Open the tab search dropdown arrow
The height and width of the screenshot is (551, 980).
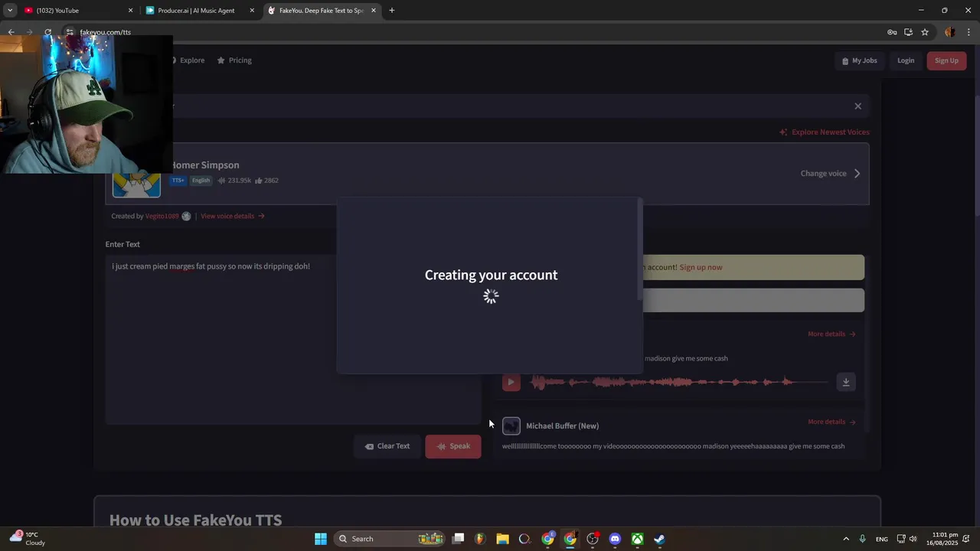click(9, 11)
